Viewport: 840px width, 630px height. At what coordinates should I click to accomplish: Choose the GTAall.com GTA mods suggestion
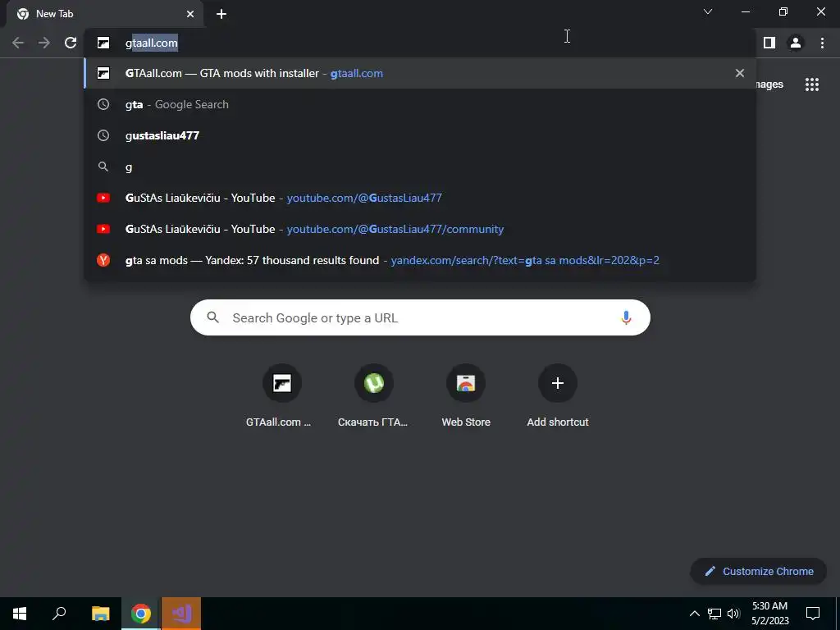click(419, 73)
